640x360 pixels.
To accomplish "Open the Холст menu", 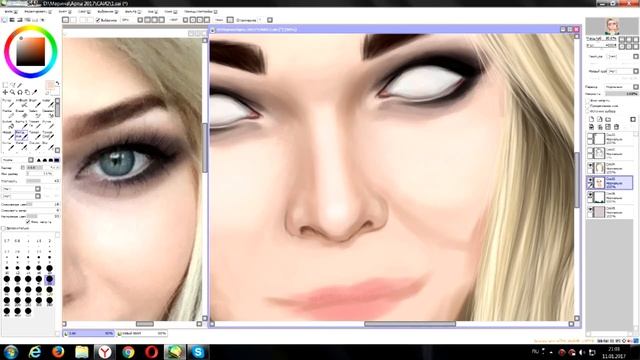I will (x=64, y=12).
